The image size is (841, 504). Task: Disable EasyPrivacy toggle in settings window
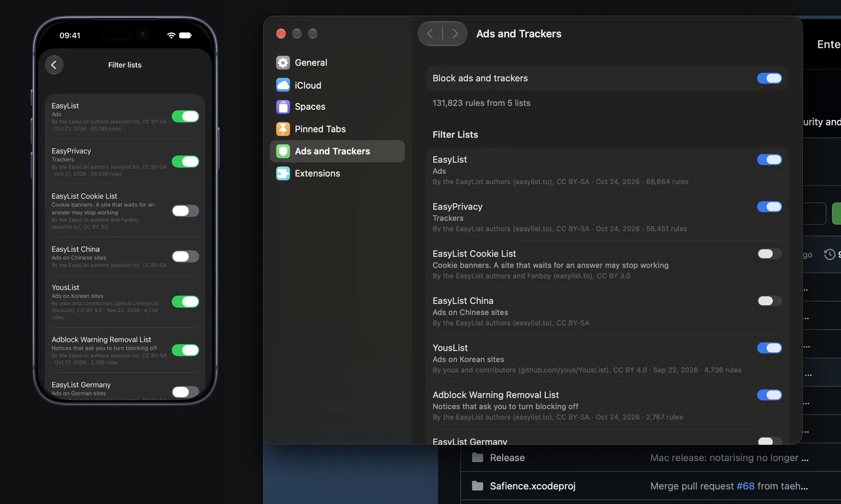pyautogui.click(x=770, y=207)
